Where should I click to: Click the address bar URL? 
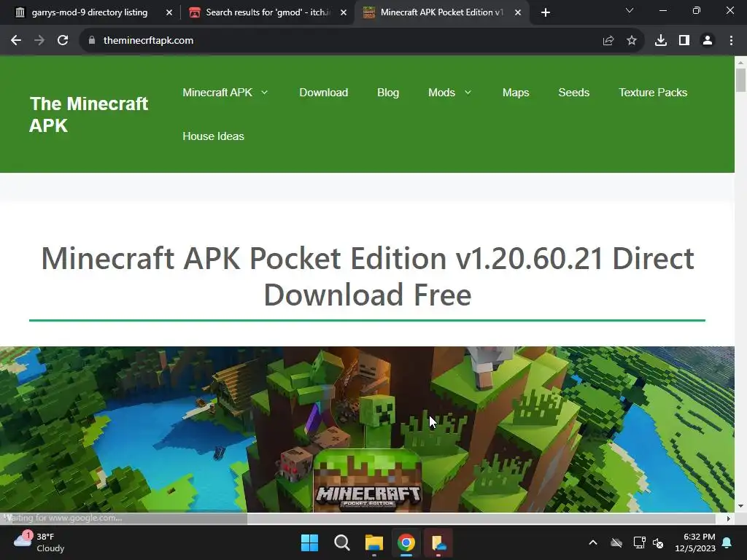click(x=148, y=41)
